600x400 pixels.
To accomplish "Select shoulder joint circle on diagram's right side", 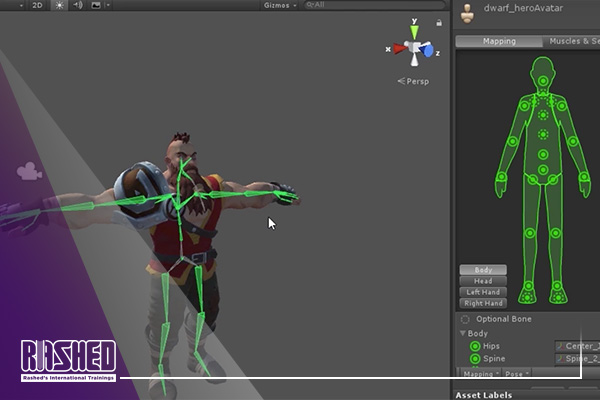I will [561, 106].
